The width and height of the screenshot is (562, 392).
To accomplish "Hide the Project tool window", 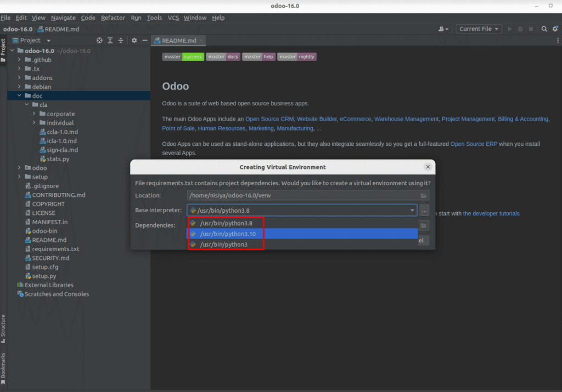I will coord(145,41).
